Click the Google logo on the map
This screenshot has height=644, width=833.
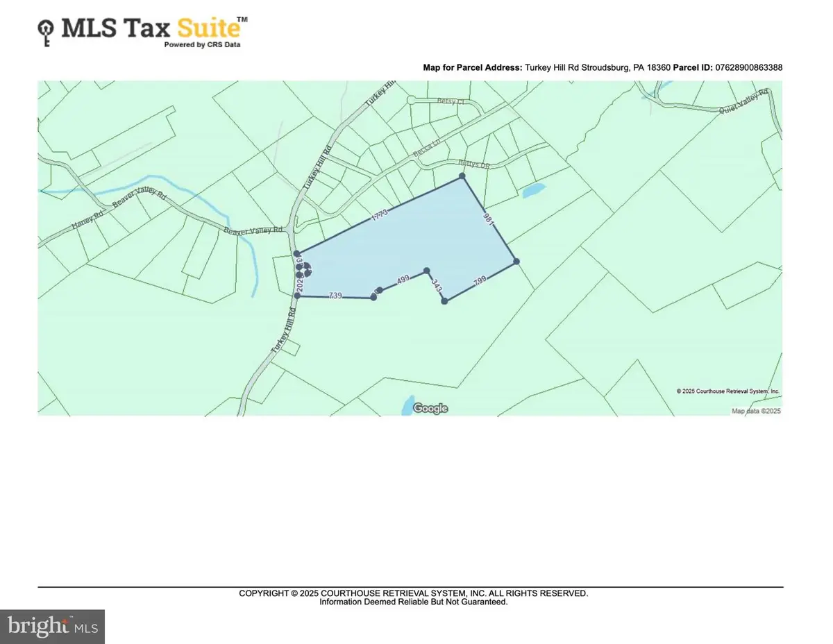pyautogui.click(x=429, y=408)
